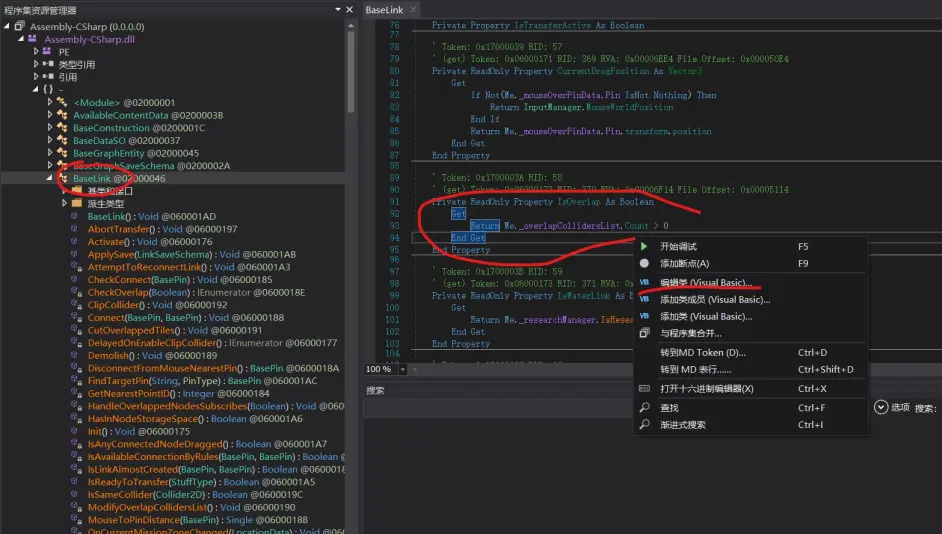Click the CurrentDragPosition property name in code
This screenshot has width=942, height=534.
tap(603, 71)
